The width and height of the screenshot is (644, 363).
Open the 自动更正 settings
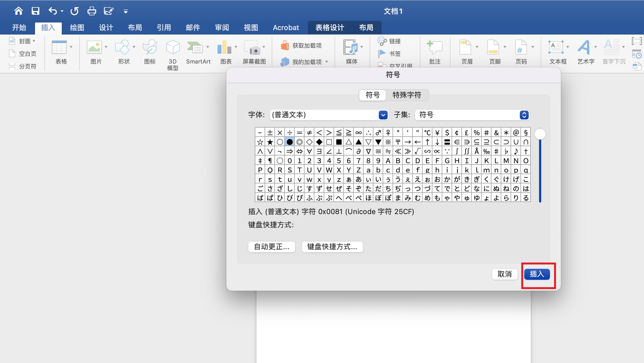[x=271, y=247]
